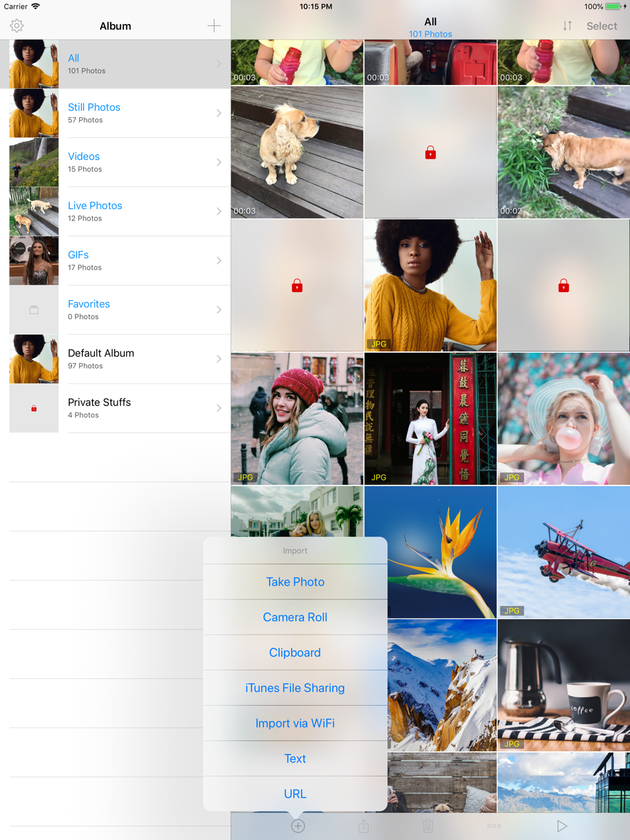Open the woman in white dress photo
This screenshot has height=840, width=630.
[x=430, y=419]
